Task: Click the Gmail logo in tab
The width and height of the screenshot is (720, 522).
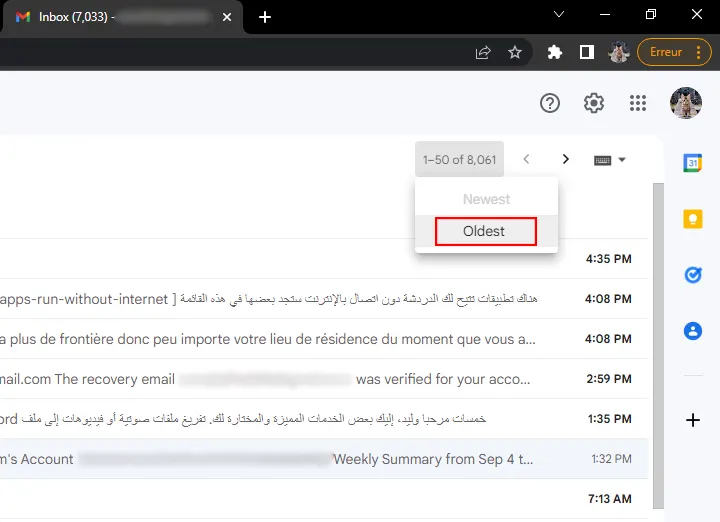Action: pos(23,17)
